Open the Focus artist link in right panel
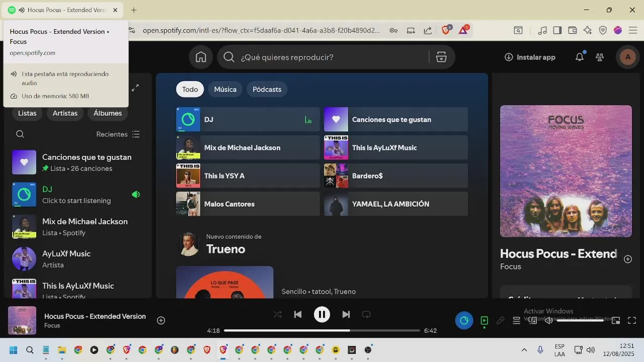Screen dimensions: 644x362 click(510, 266)
